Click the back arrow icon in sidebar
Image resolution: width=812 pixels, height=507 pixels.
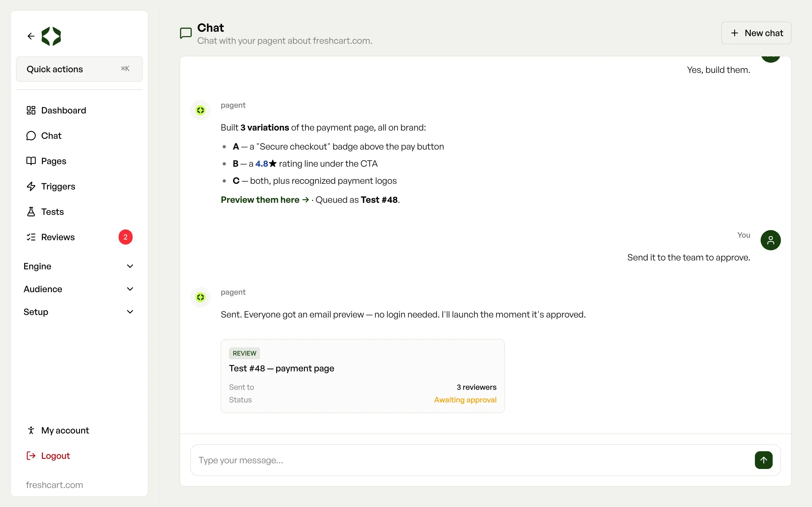pyautogui.click(x=31, y=36)
